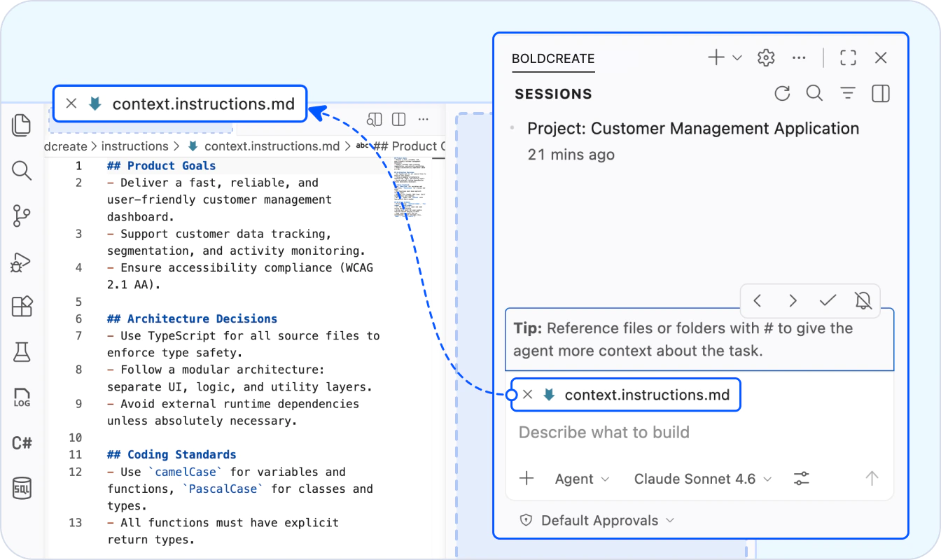The width and height of the screenshot is (941, 560).
Task: Add context with the plus button in chat
Action: 527,479
